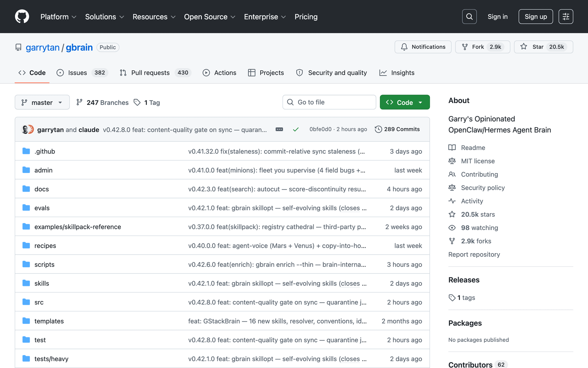Open the green Code dropdown button
This screenshot has height=368, width=588.
(x=405, y=102)
